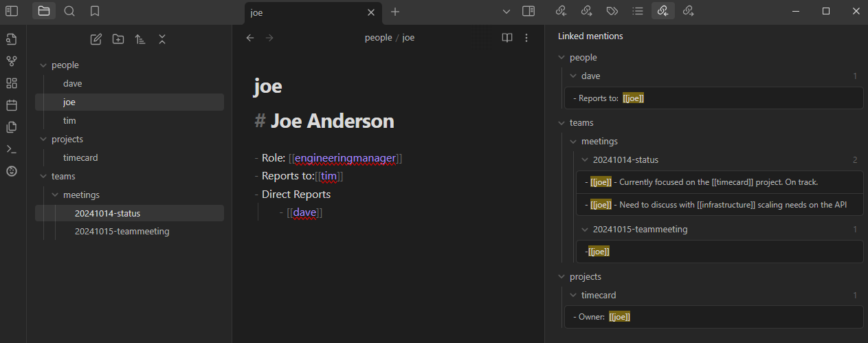Follow the tim link in note
Image resolution: width=868 pixels, height=343 pixels.
(329, 177)
